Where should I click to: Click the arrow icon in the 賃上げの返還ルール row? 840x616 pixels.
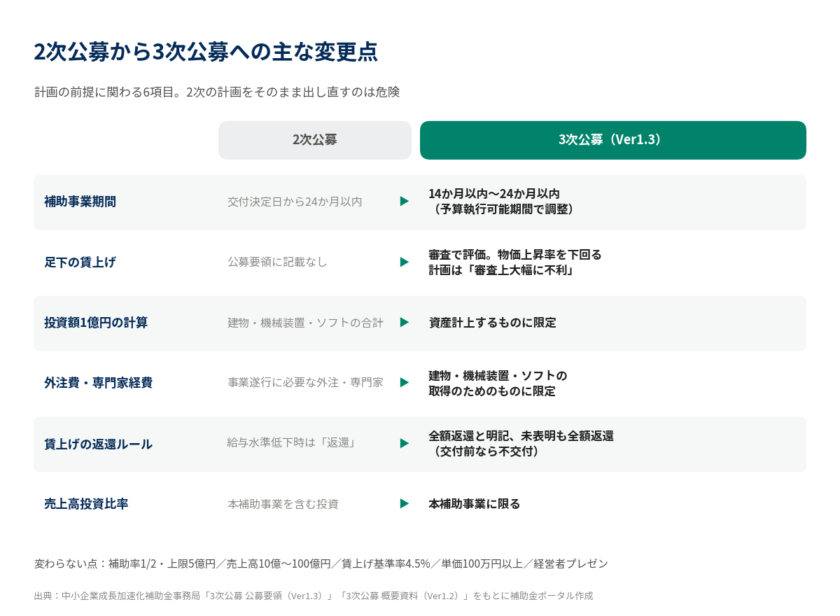404,443
